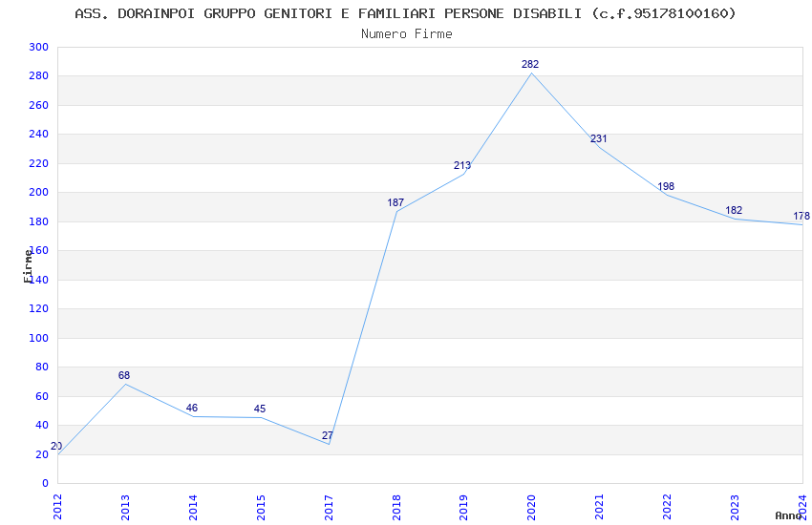
Task: Click the chart title ASS. DORAINPOI GRUPPO GENITORI
Action: [x=405, y=14]
